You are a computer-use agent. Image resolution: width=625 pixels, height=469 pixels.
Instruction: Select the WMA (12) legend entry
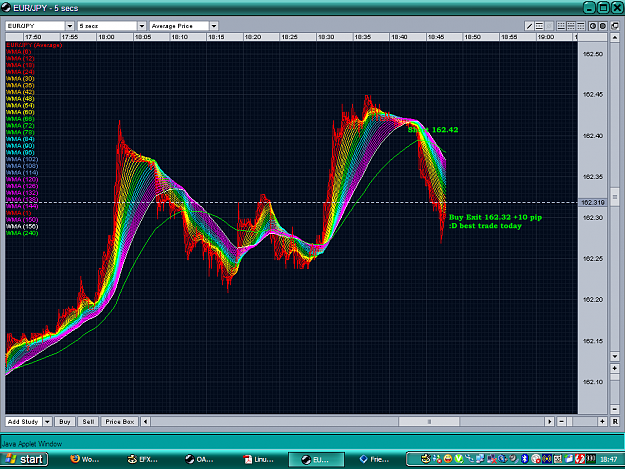[x=20, y=58]
